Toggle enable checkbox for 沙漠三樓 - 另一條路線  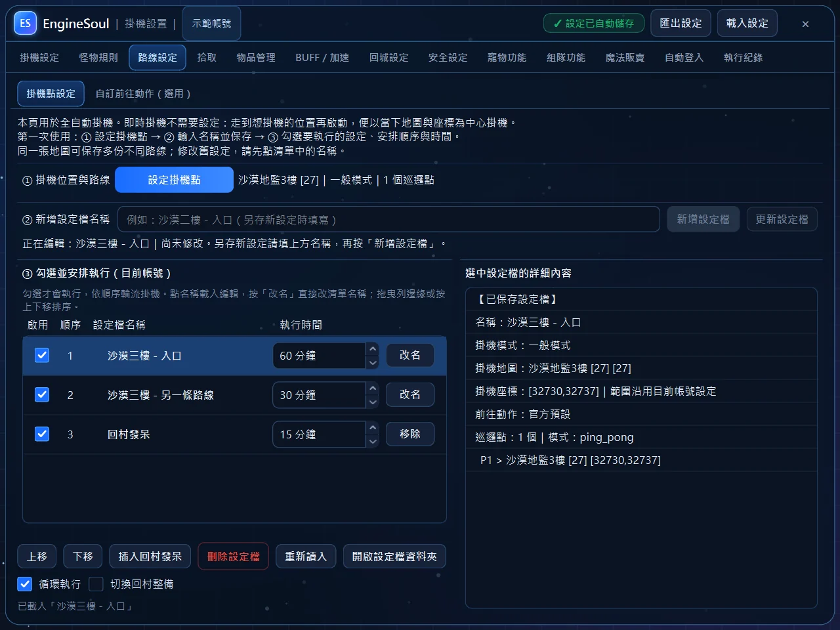click(42, 394)
